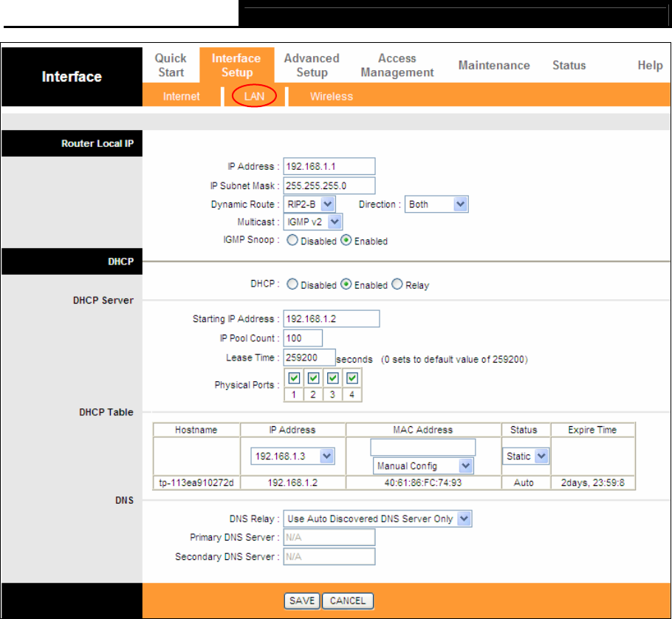Uncheck physical port 4 checkbox
Image resolution: width=672 pixels, height=619 pixels.
click(x=352, y=378)
